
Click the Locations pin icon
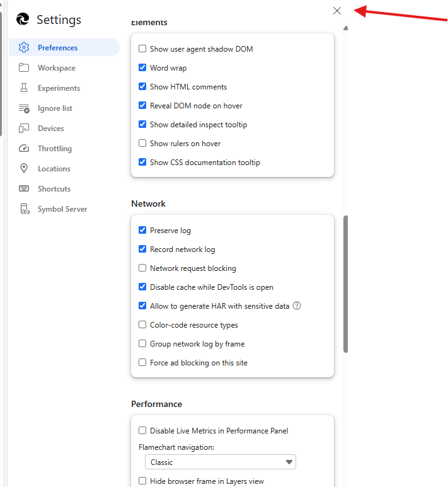point(24,169)
